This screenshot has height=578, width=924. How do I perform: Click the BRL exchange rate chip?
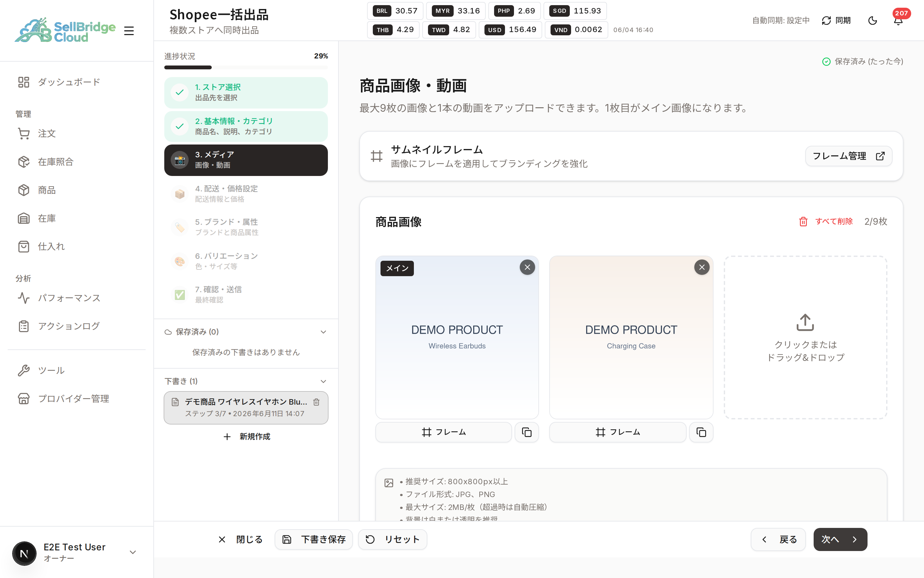395,11
